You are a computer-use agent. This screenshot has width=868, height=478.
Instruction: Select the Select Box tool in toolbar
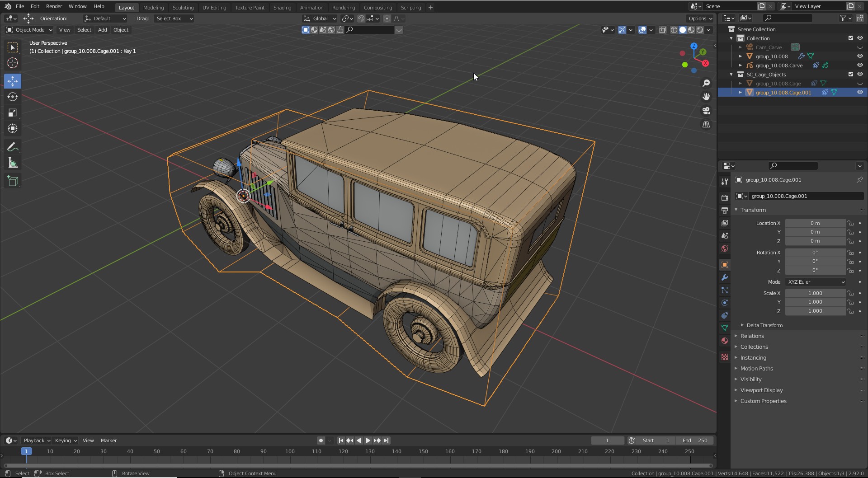(x=13, y=47)
